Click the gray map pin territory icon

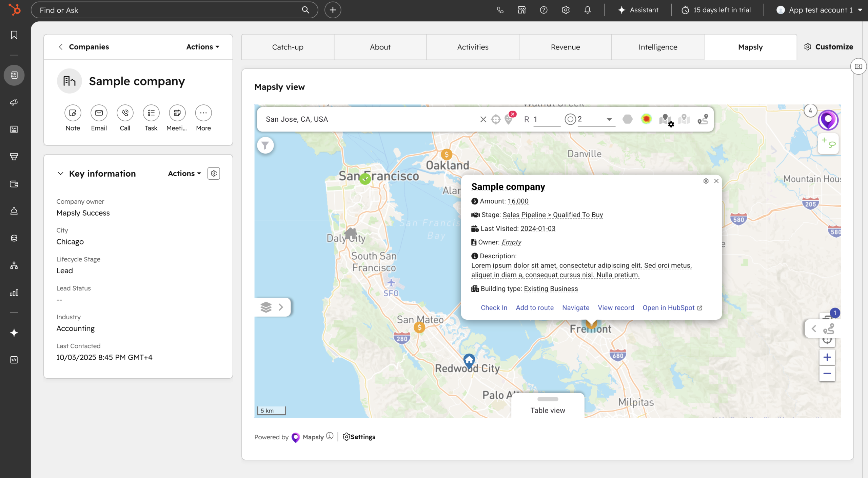coord(684,119)
